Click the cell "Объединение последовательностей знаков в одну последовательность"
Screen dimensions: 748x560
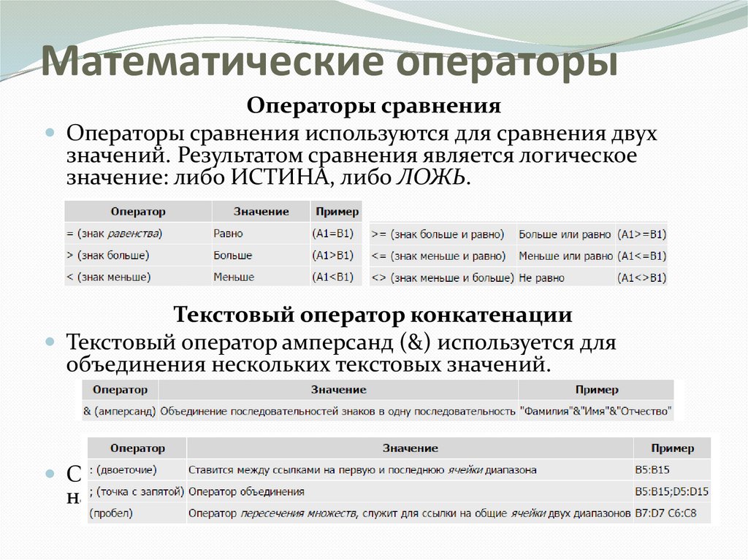pos(338,411)
